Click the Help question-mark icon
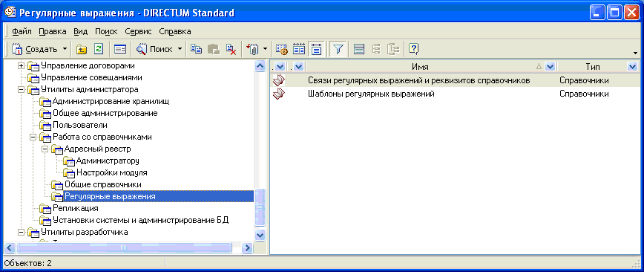Screen dimensions: 644x272 click(x=413, y=49)
